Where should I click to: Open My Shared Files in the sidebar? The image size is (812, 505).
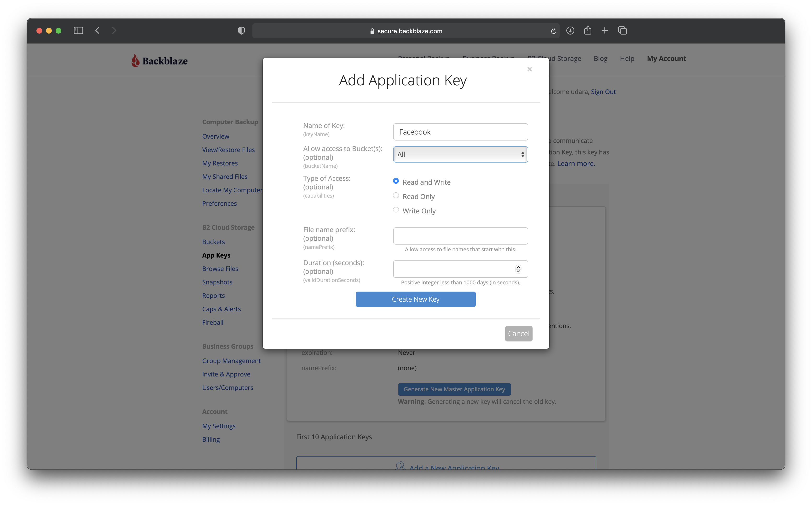pos(225,176)
